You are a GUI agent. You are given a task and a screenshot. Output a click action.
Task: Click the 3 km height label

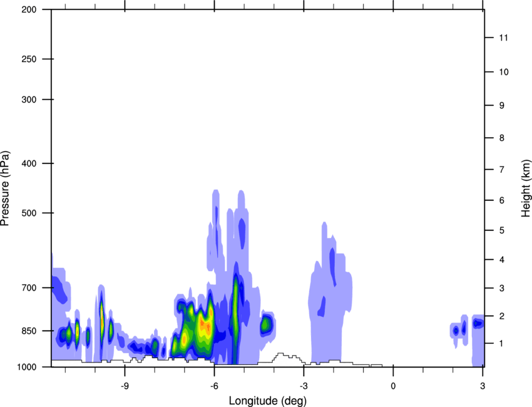coord(502,288)
